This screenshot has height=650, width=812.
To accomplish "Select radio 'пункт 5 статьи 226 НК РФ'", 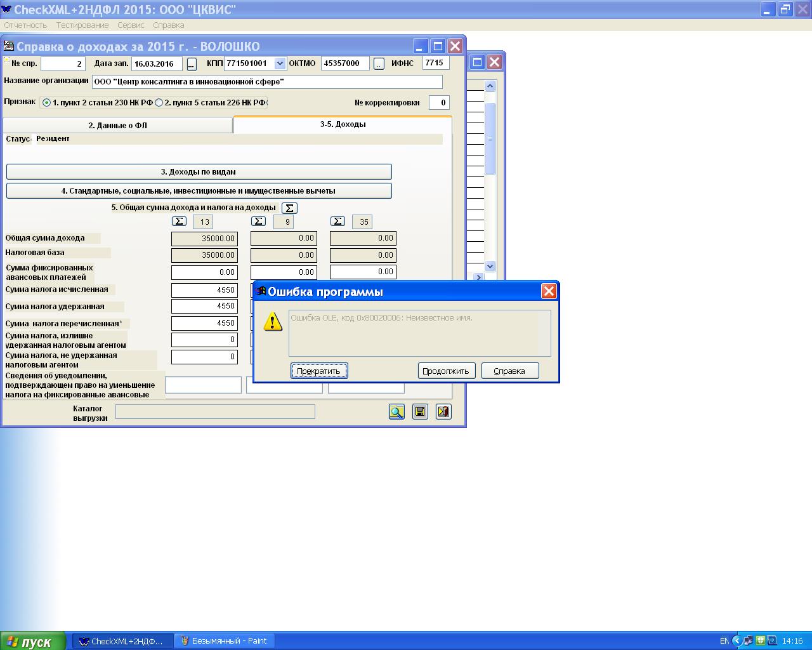I will coord(159,103).
